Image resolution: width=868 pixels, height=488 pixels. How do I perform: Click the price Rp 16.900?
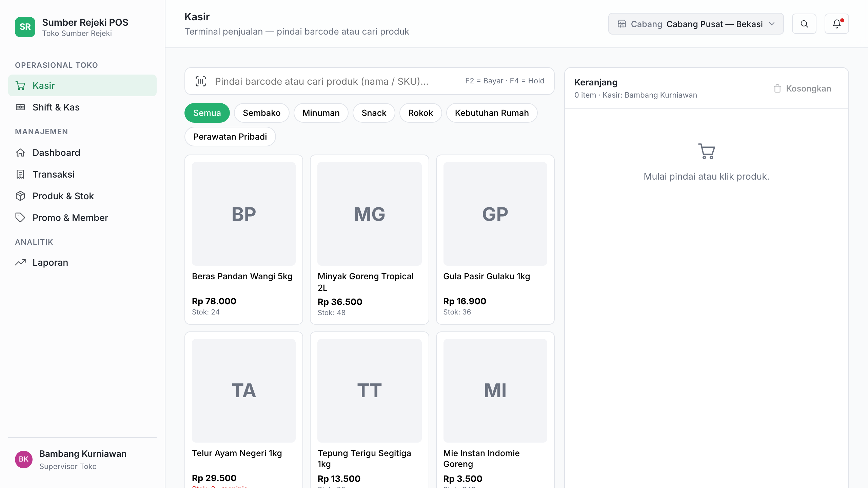(x=465, y=301)
